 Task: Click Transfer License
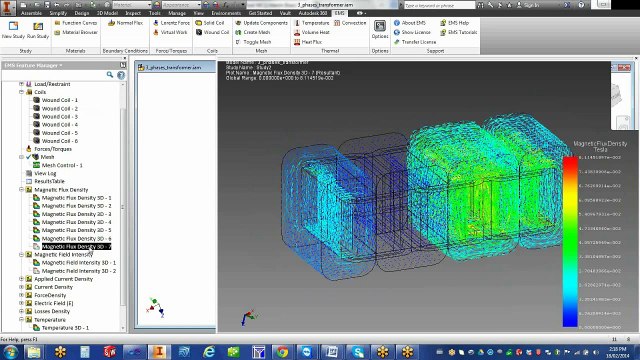tap(415, 42)
